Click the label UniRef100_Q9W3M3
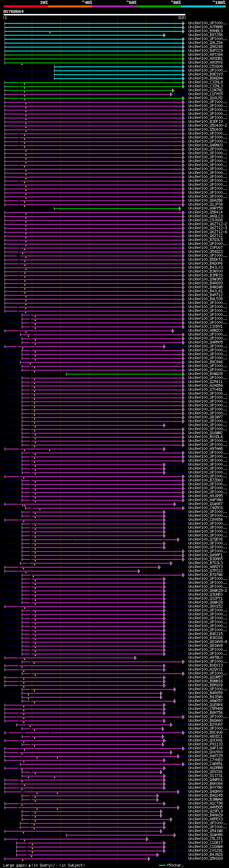The image size is (229, 868). [205, 279]
